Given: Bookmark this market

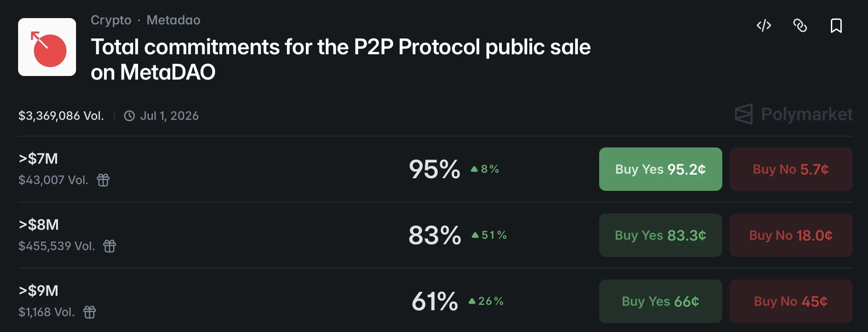Looking at the screenshot, I should 836,26.
